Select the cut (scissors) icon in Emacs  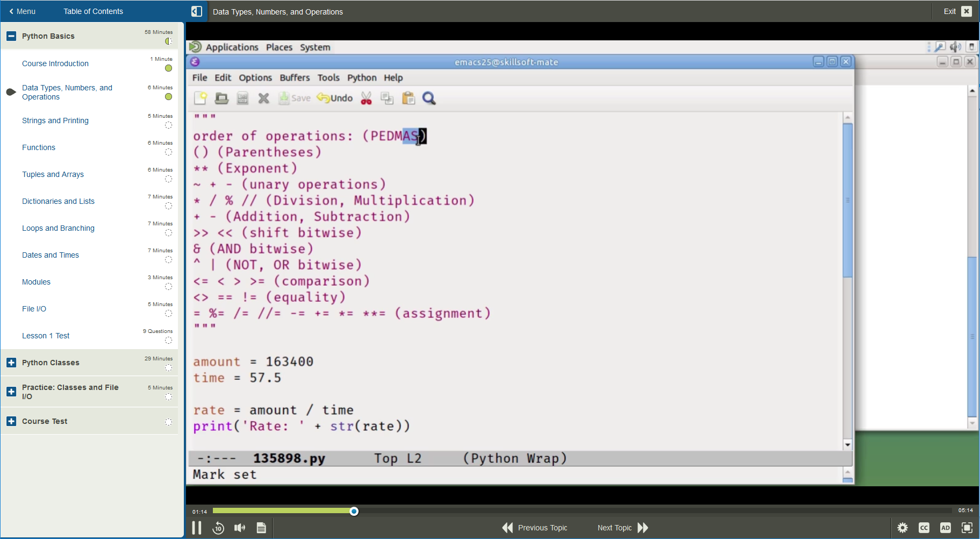[x=367, y=98]
